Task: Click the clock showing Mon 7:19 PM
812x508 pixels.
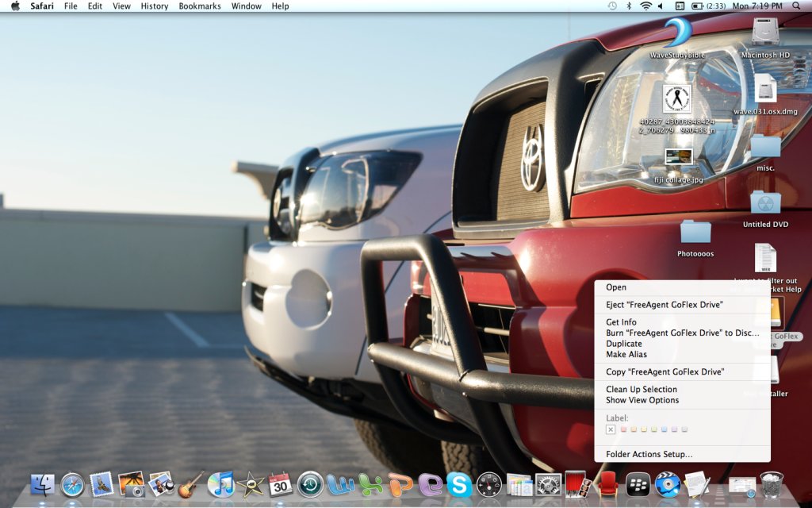Action: click(757, 6)
